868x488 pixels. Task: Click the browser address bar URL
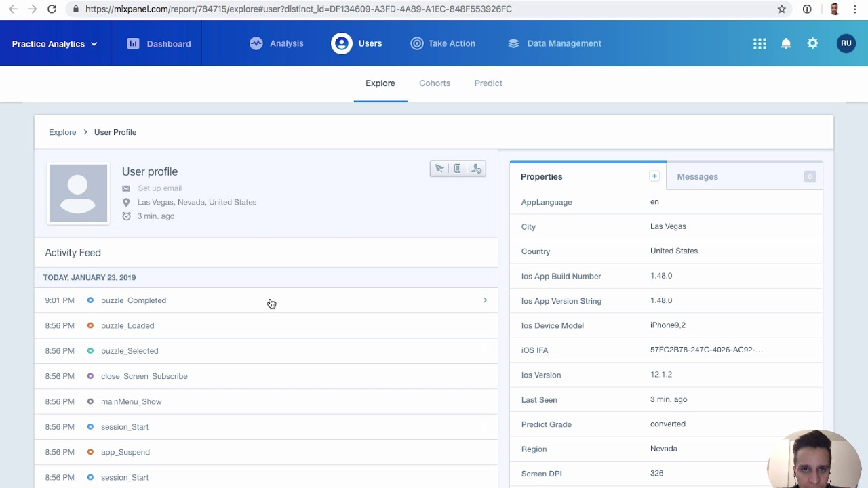(299, 9)
